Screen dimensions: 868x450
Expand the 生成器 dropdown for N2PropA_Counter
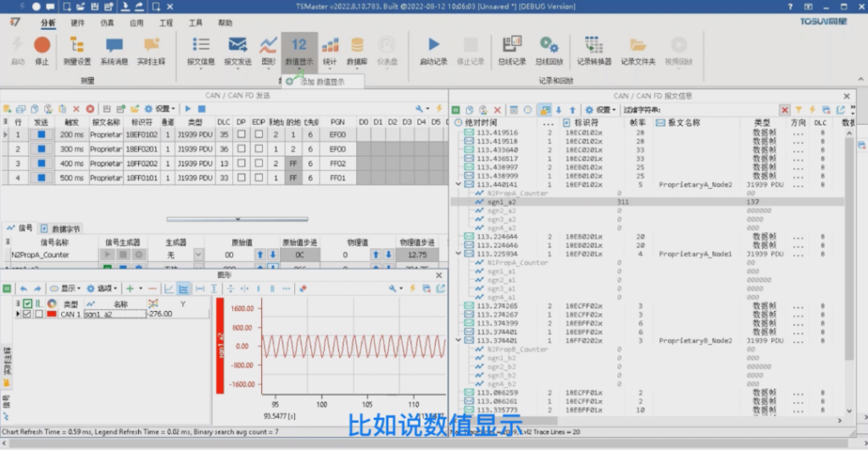198,255
